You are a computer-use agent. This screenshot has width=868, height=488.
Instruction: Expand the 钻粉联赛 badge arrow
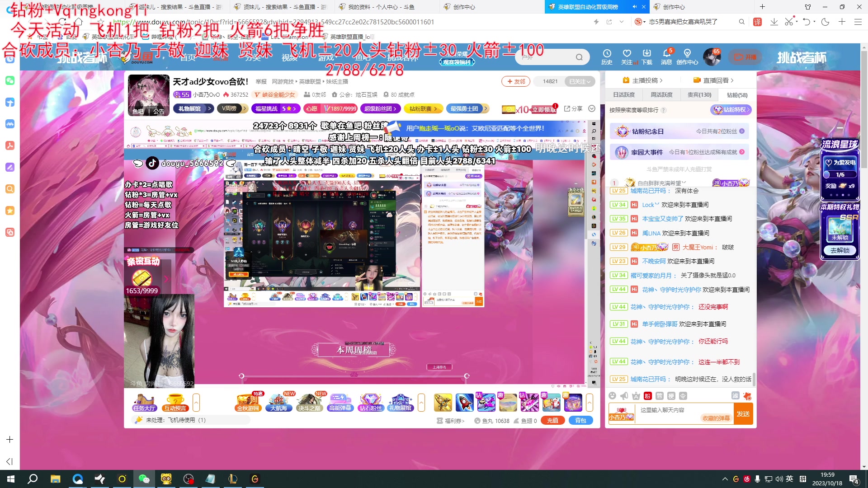pyautogui.click(x=436, y=108)
